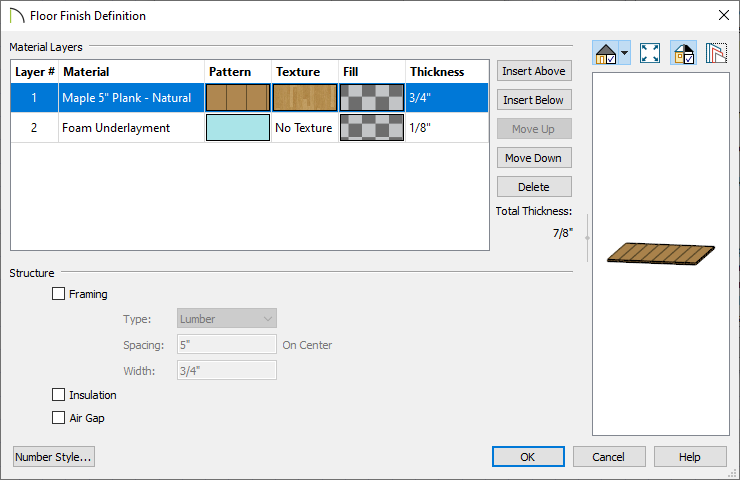Open the rendering technique dropdown arrow
The height and width of the screenshot is (480, 740).
pos(624,53)
